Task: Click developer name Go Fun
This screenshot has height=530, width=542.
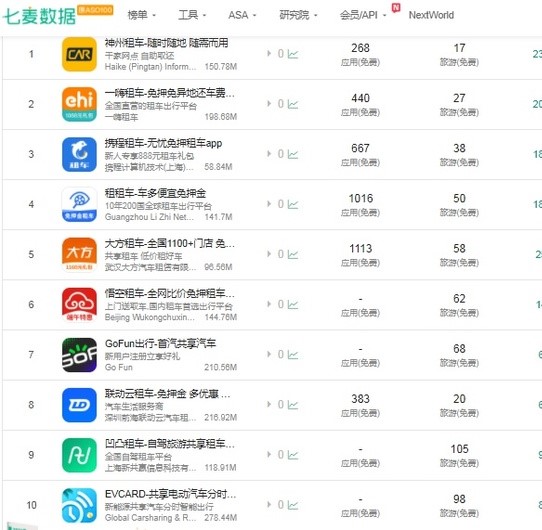Action: (x=119, y=367)
